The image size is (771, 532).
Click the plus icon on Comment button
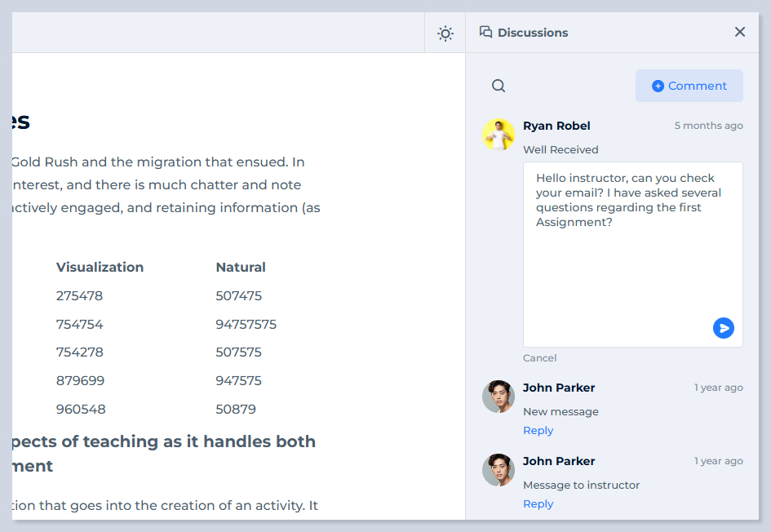[x=658, y=86]
